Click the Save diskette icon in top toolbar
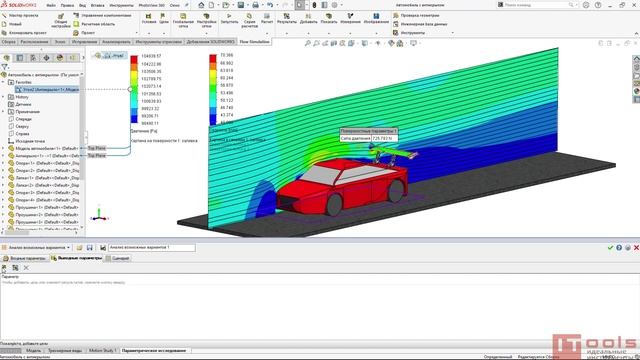The image size is (640, 360). (240, 5)
